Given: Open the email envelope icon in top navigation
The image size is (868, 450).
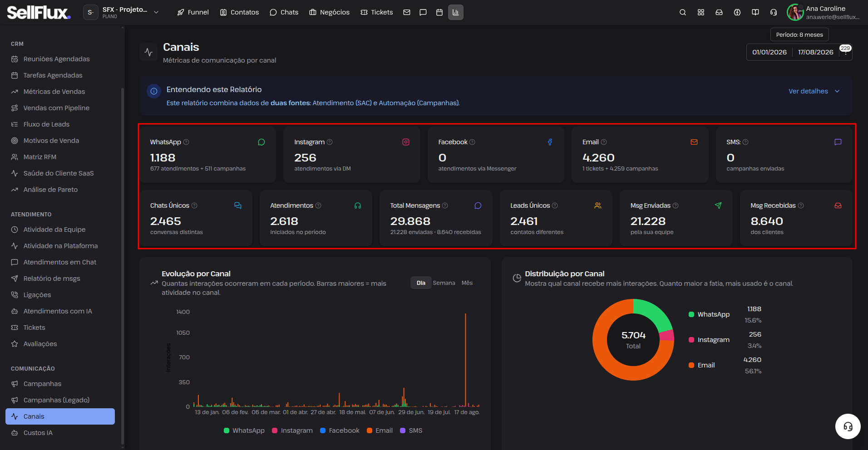Looking at the screenshot, I should pos(407,12).
